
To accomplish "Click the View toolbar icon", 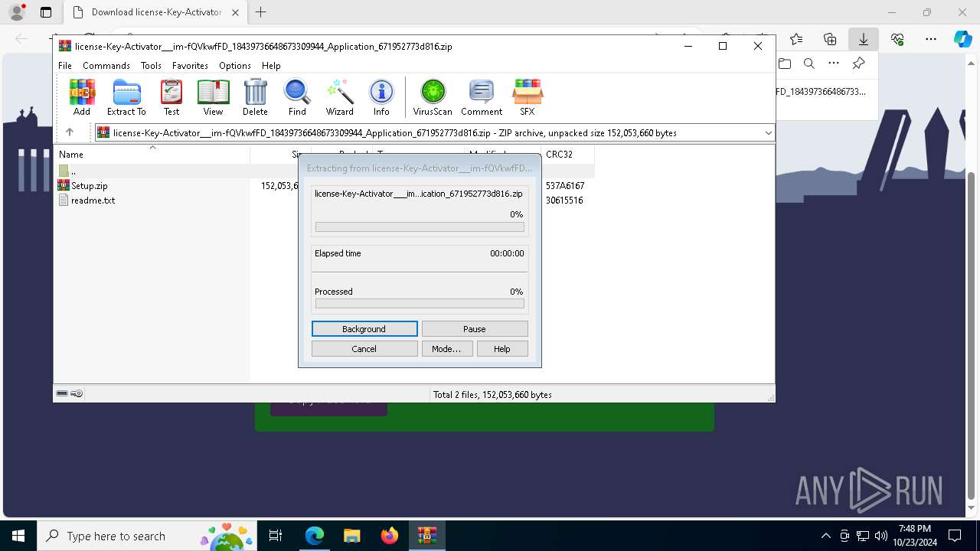I will (213, 97).
